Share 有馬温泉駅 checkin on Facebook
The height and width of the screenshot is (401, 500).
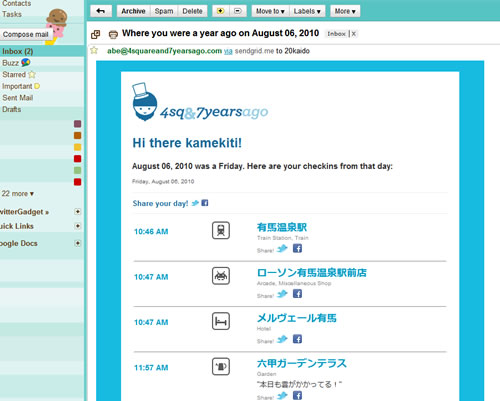(x=297, y=248)
